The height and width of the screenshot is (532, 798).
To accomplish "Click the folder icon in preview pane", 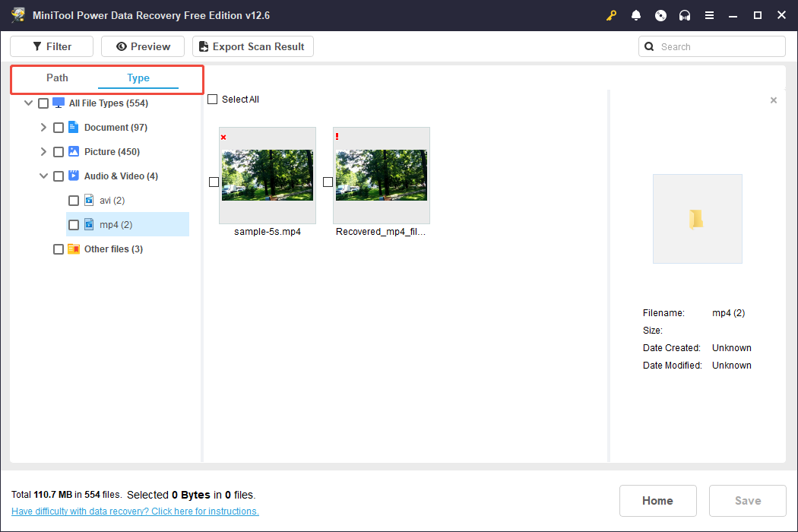I will pos(697,220).
